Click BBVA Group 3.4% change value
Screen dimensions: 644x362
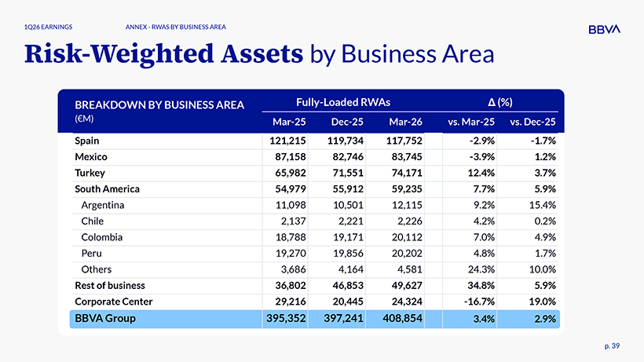484,319
